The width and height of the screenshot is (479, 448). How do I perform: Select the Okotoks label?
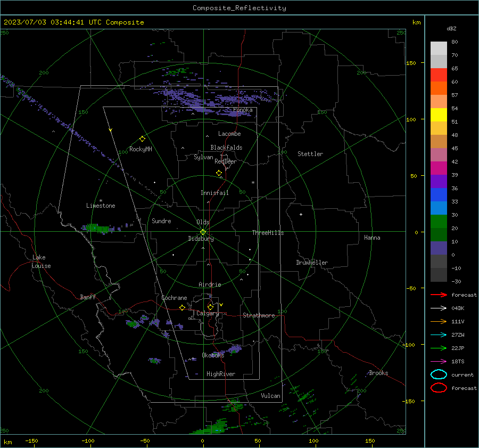click(213, 355)
